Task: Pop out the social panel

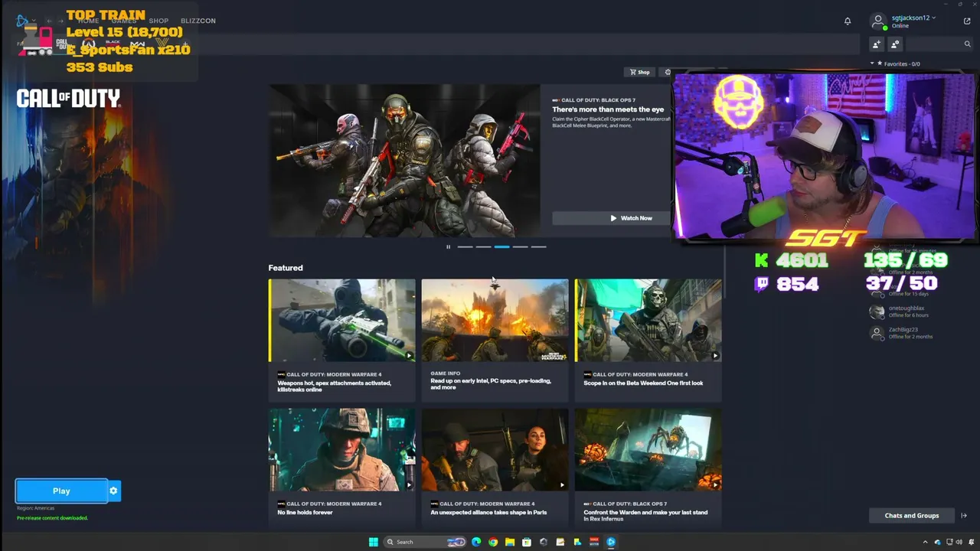Action: (x=967, y=21)
